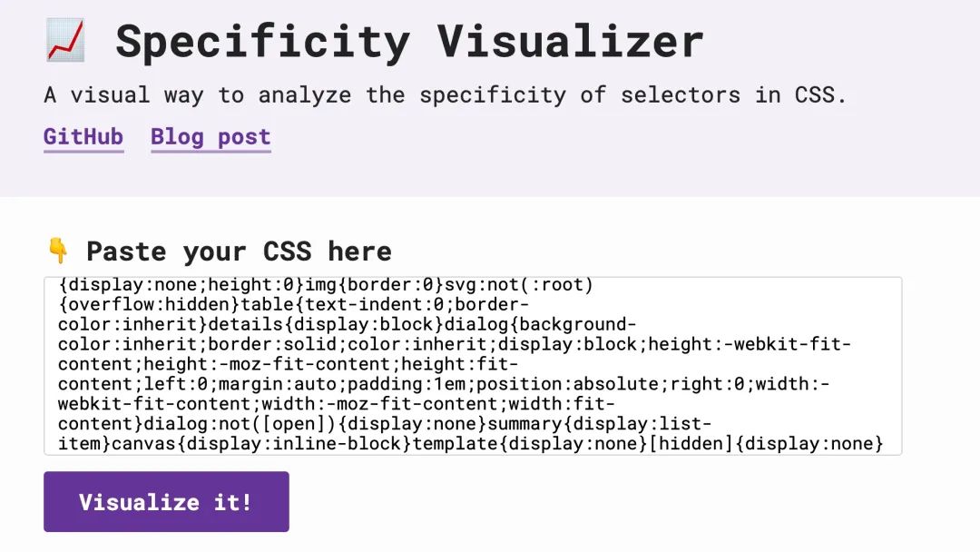Screen dimensions: 980x552
Task: Click the word canvas in the CSS
Action: pyautogui.click(x=142, y=444)
